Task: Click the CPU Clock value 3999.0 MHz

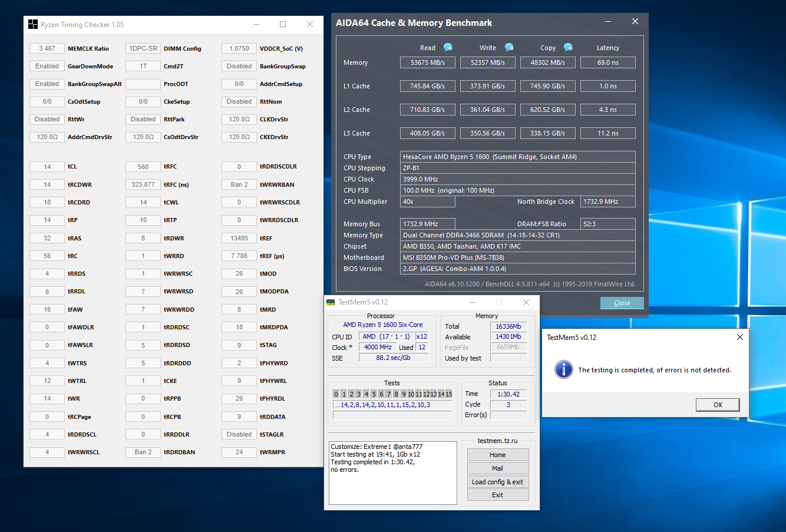Action: tap(518, 179)
